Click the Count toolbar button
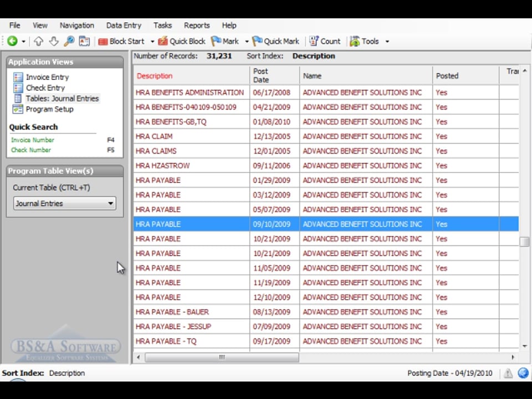 (325, 41)
